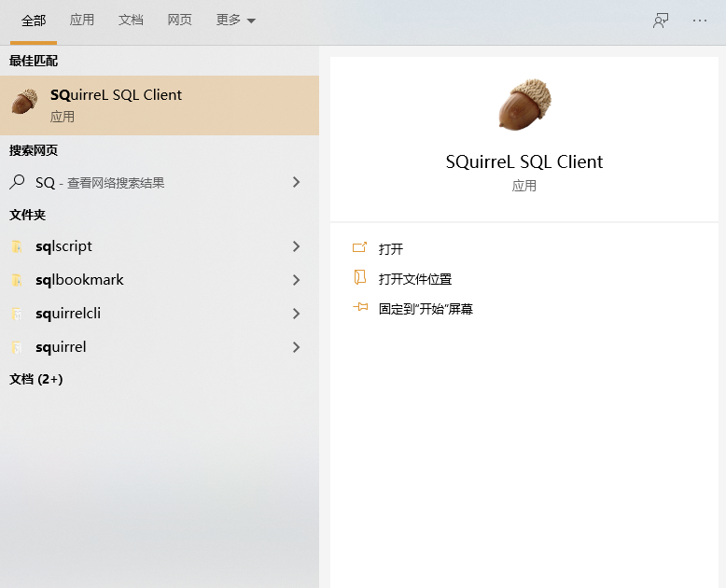Expand the SQ web search result arrow

297,182
